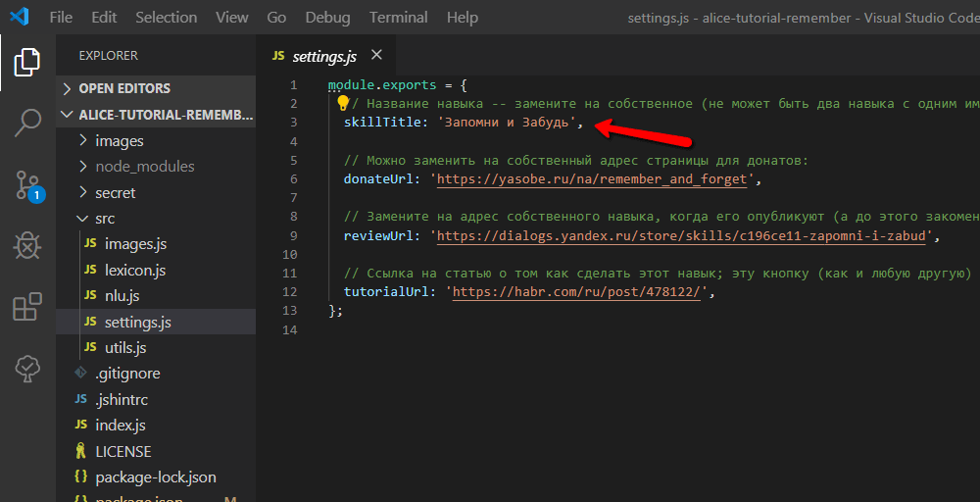The image size is (980, 502).
Task: Open the Extensions view icon
Action: click(x=27, y=307)
